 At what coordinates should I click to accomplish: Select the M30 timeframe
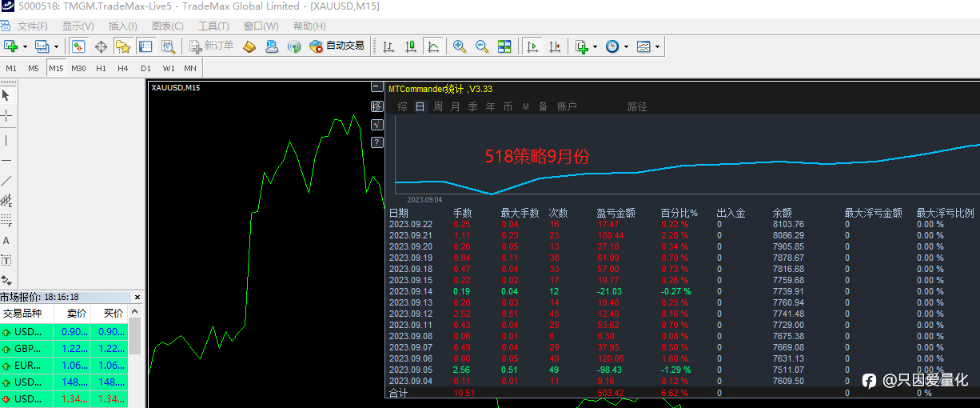[78, 69]
